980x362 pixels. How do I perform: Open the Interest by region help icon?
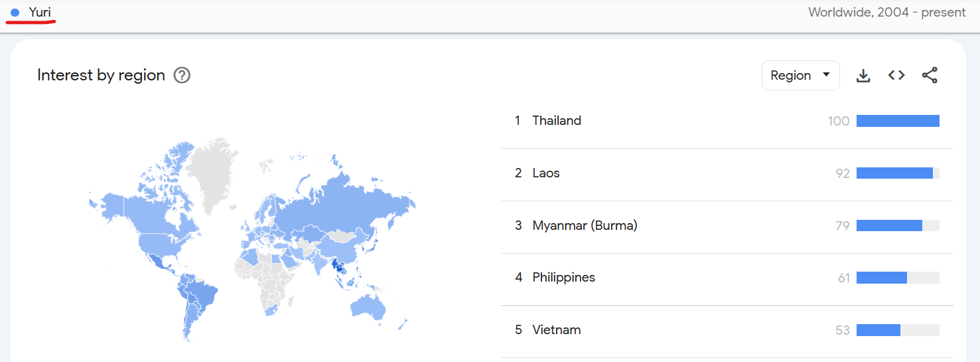(x=182, y=75)
